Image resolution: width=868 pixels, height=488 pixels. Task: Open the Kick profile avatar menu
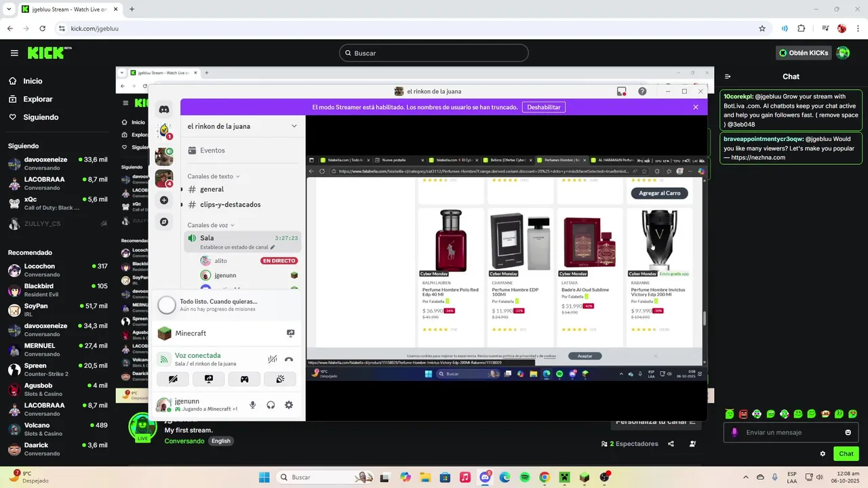tap(843, 53)
